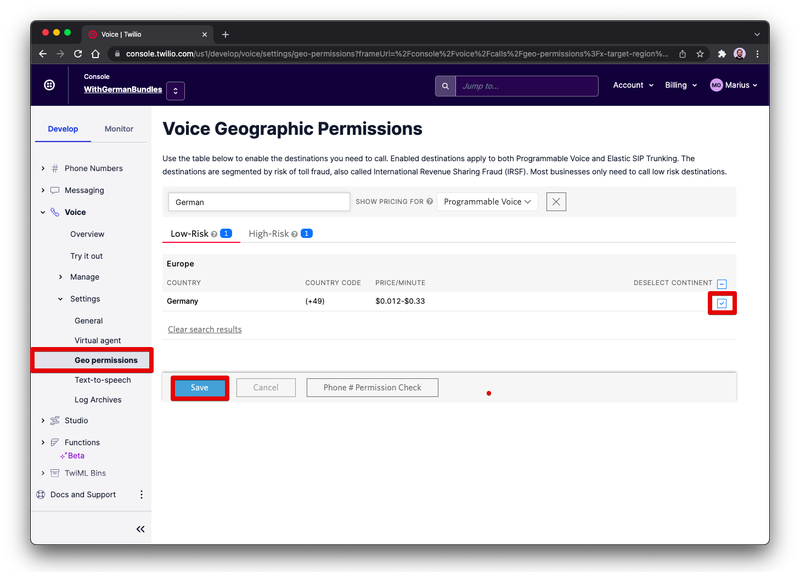Open Voice Overview
Screen dimensions: 800x585
(87, 234)
